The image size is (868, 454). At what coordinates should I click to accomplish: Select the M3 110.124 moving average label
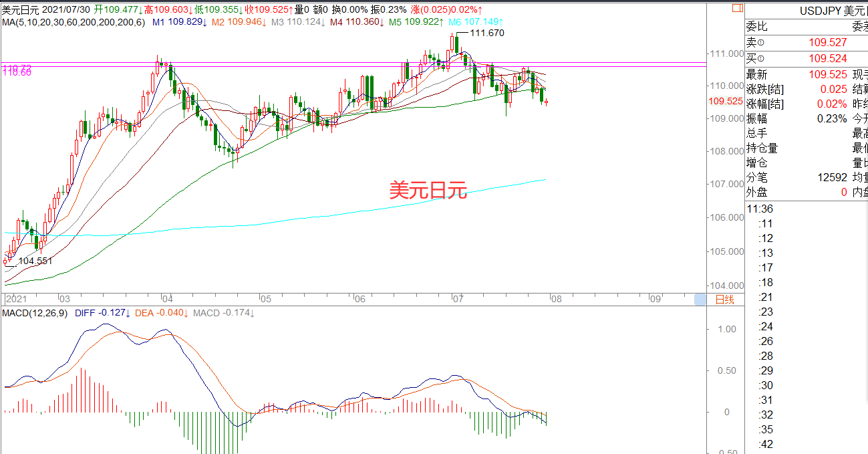tap(299, 22)
